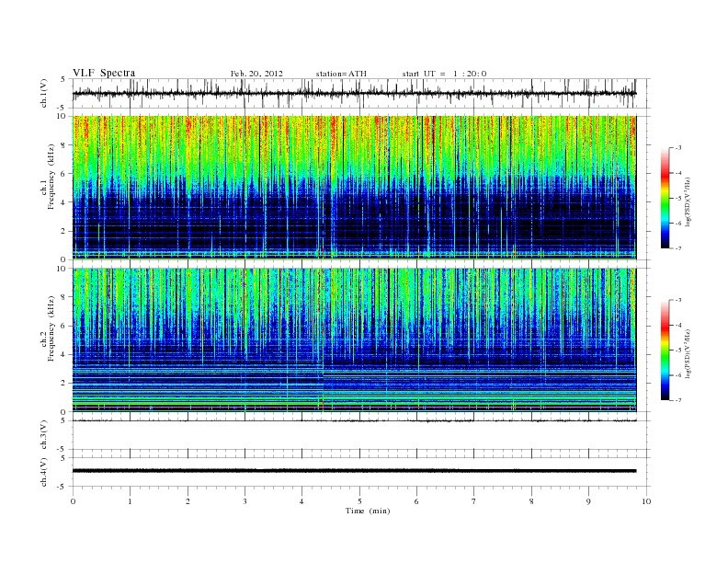The width and height of the screenshot is (728, 563).
Task: Click the time axis tick label '9'
Action: [x=588, y=501]
